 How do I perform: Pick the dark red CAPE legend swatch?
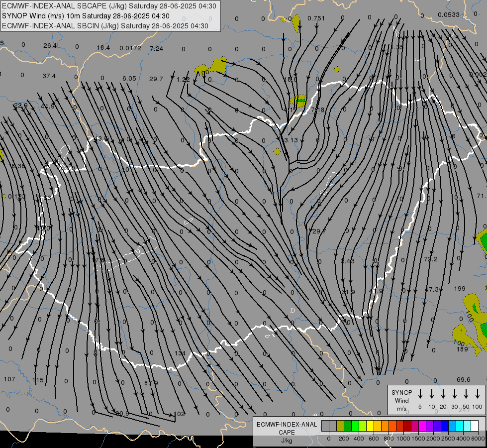click(407, 426)
